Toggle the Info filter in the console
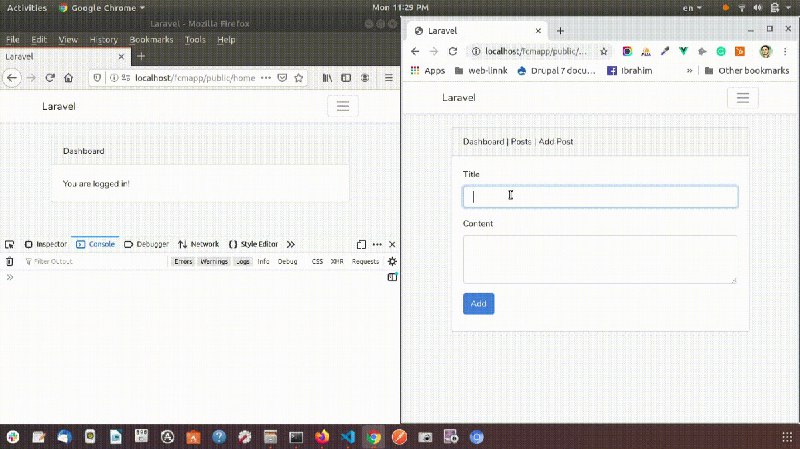Image resolution: width=800 pixels, height=449 pixels. (263, 262)
